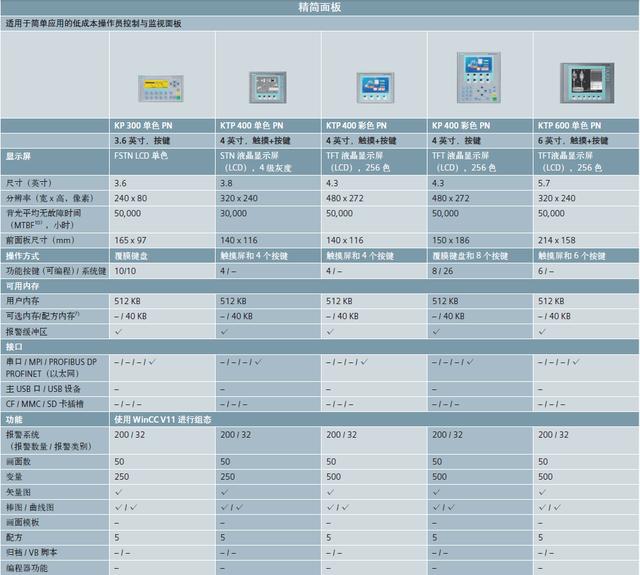Select the 10/10 function keys value
The width and height of the screenshot is (640, 575).
click(x=125, y=271)
